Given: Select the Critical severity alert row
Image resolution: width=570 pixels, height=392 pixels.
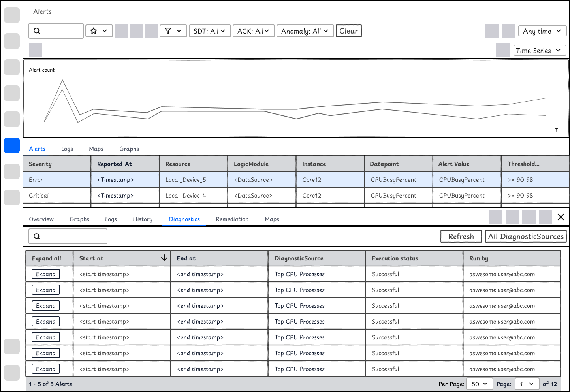Looking at the screenshot, I should pyautogui.click(x=296, y=195).
